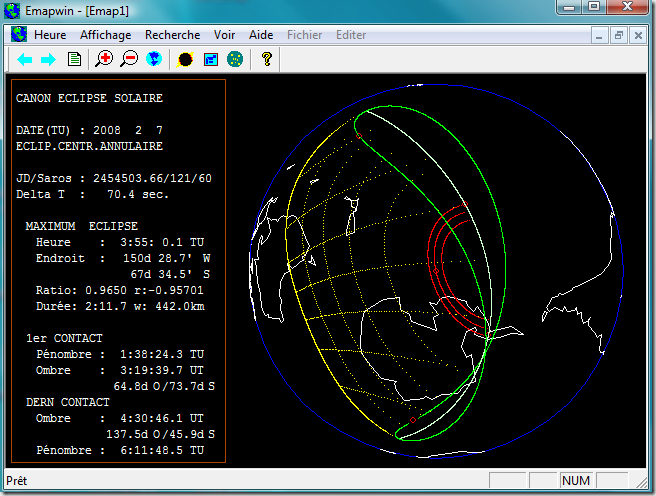Minimize the inner Emap1 document window
The height and width of the screenshot is (496, 656).
[601, 35]
